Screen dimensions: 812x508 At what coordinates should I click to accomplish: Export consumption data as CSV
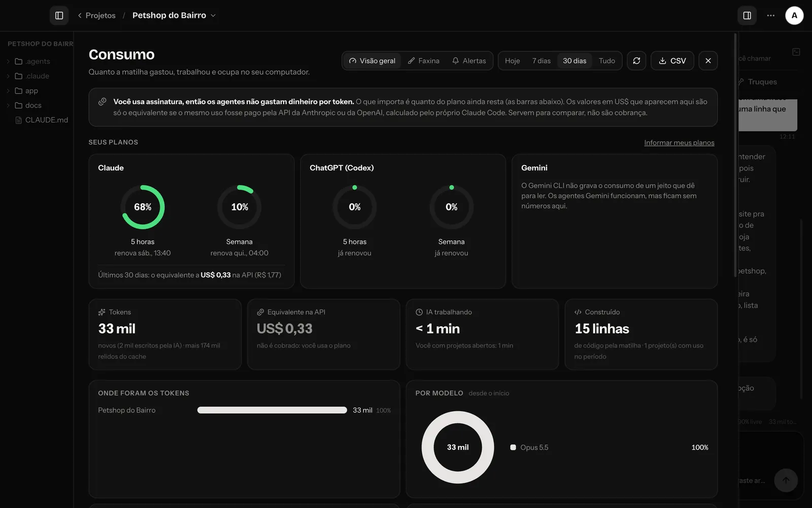click(672, 60)
